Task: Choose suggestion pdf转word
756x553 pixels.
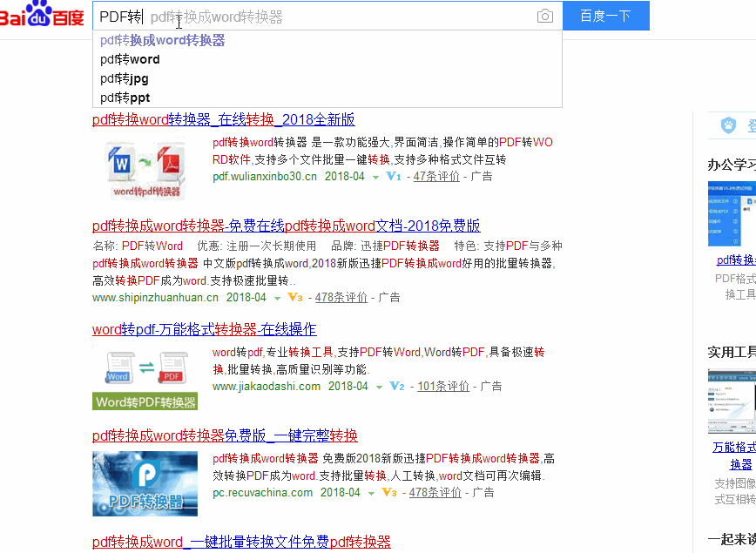Action: point(327,59)
